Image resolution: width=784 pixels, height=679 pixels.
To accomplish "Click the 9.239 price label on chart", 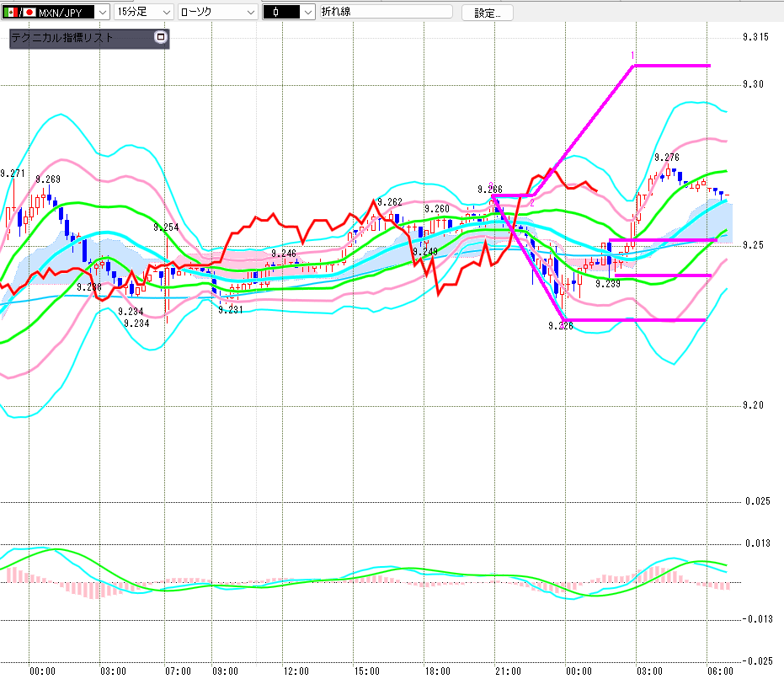I will click(608, 284).
